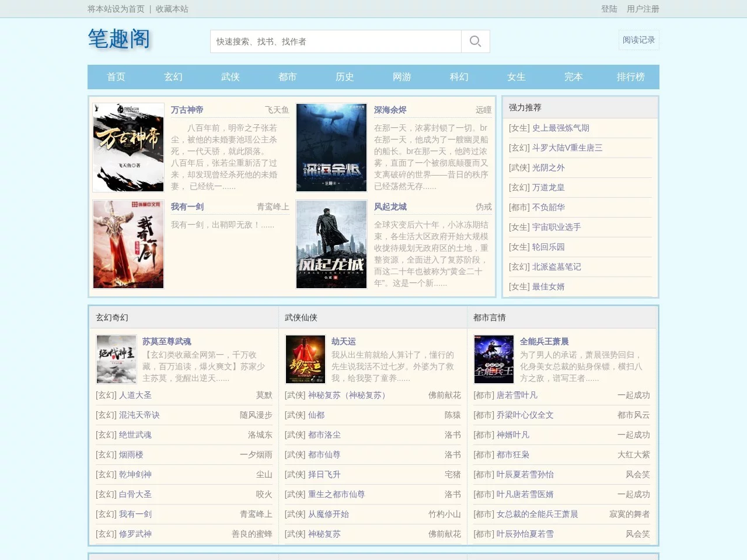
Task: Open recommended 不负韶华
Action: [549, 207]
